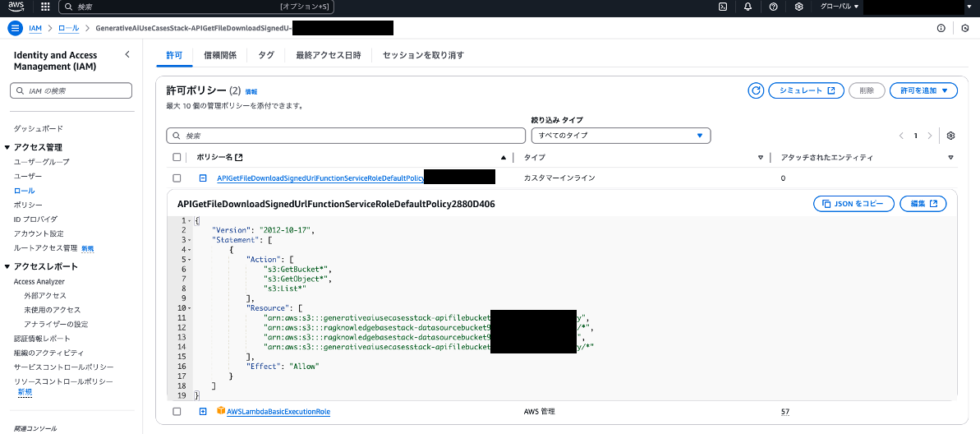Screen dimensions: 980x434
Task: Collapse the アクセス管理 sidebar section
Action: point(8,148)
